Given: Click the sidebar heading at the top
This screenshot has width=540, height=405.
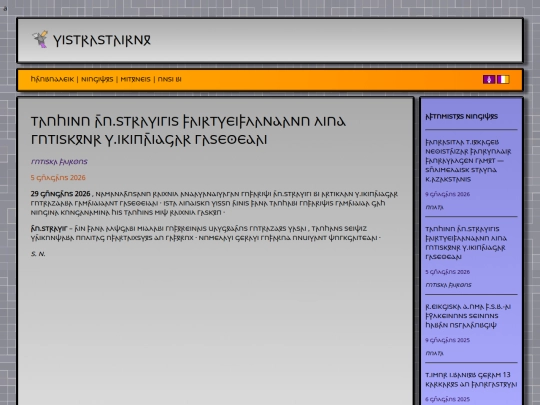Looking at the screenshot, I should (x=461, y=117).
